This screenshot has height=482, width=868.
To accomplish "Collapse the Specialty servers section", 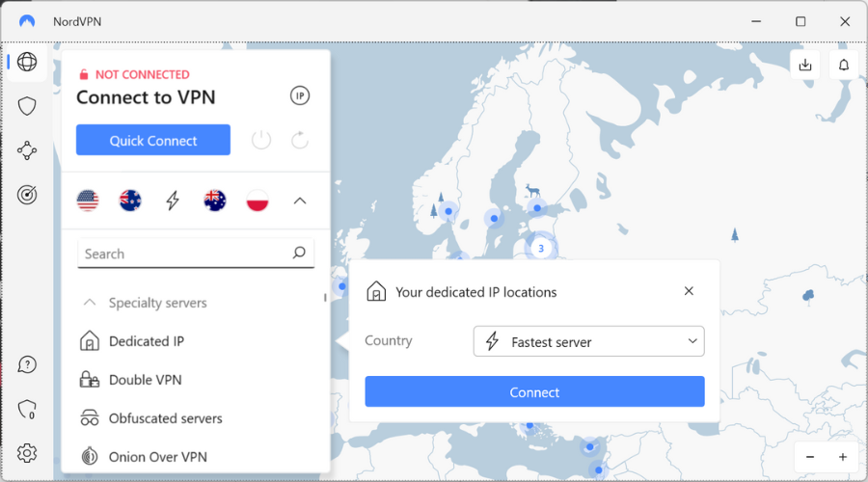I will (x=89, y=303).
